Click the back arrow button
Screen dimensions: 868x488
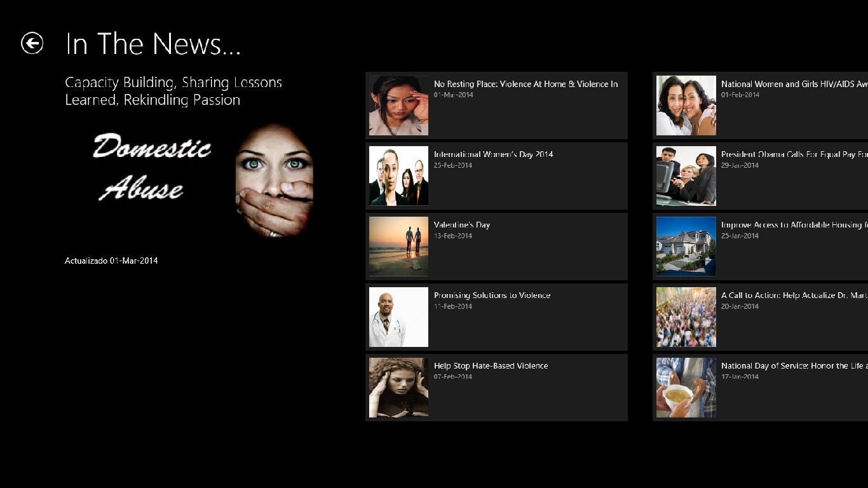[32, 43]
